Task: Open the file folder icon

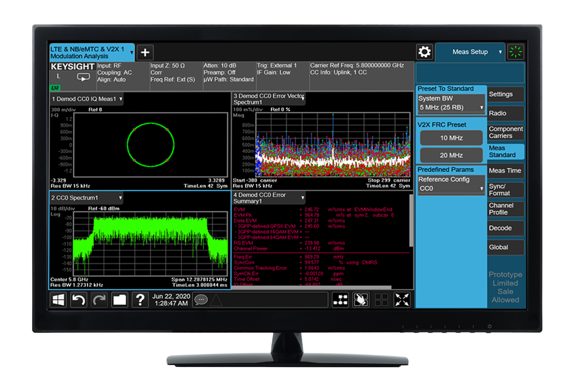Action: [120, 300]
